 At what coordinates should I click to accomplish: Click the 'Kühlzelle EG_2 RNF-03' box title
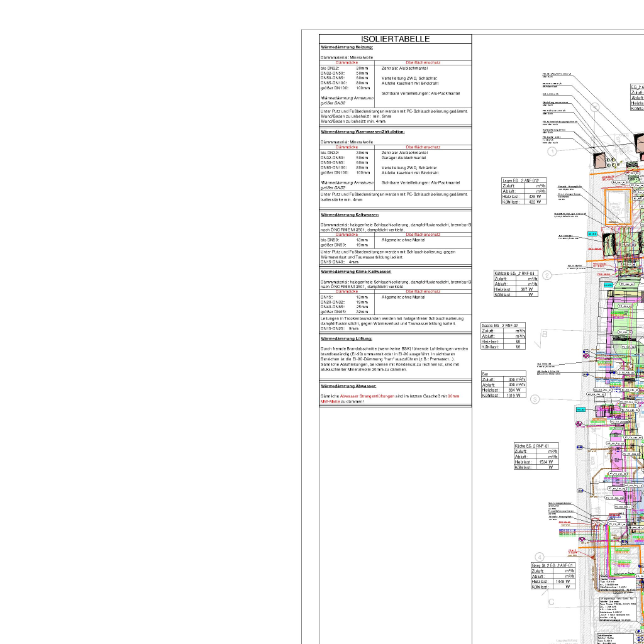pos(514,273)
